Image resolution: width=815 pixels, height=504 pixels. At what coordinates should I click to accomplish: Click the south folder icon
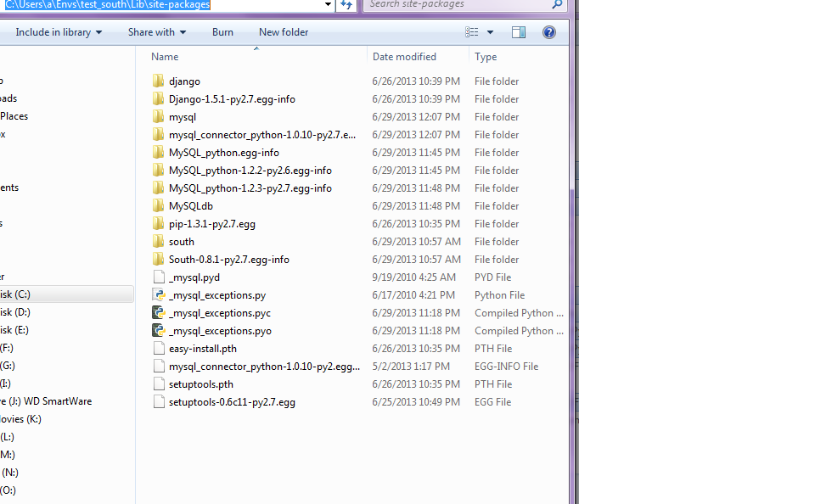[159, 242]
